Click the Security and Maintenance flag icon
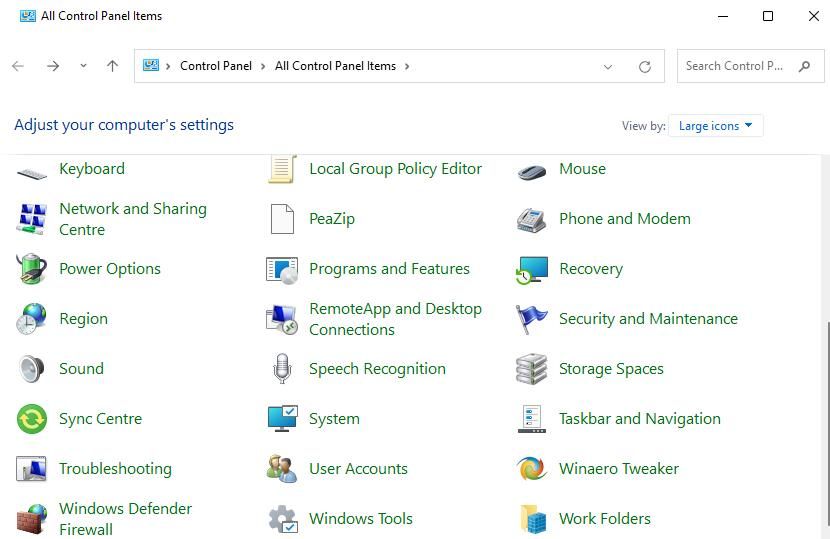Image resolution: width=830 pixels, height=539 pixels. [x=531, y=319]
